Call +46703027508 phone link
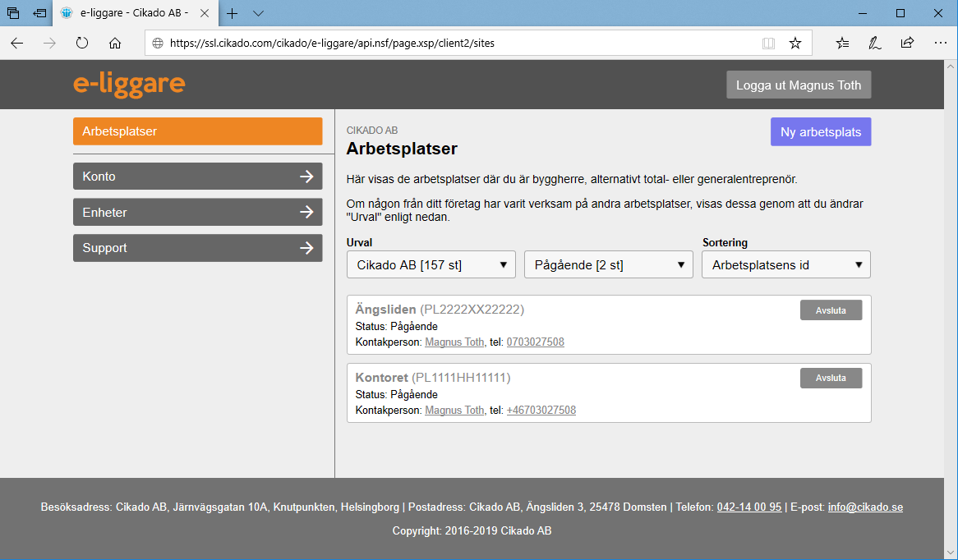 pos(541,411)
